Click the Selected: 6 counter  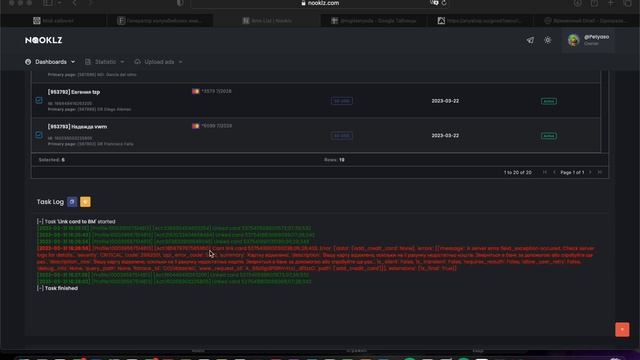[51, 160]
